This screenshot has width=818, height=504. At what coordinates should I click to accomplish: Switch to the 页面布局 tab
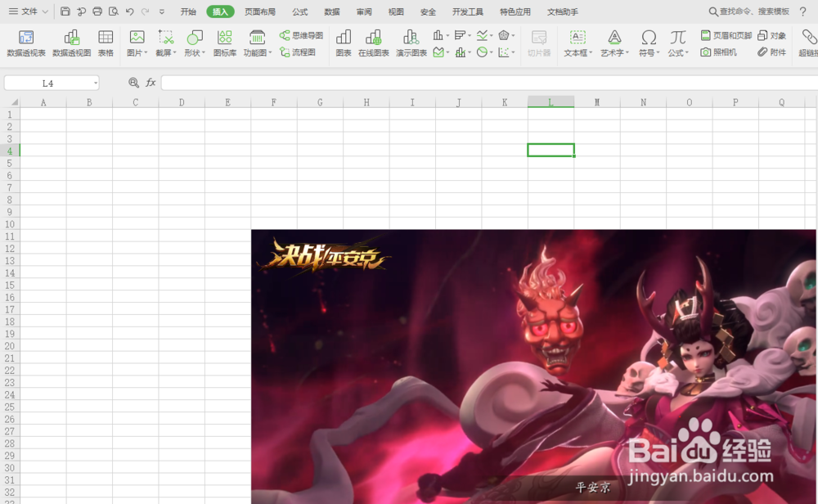pyautogui.click(x=260, y=11)
